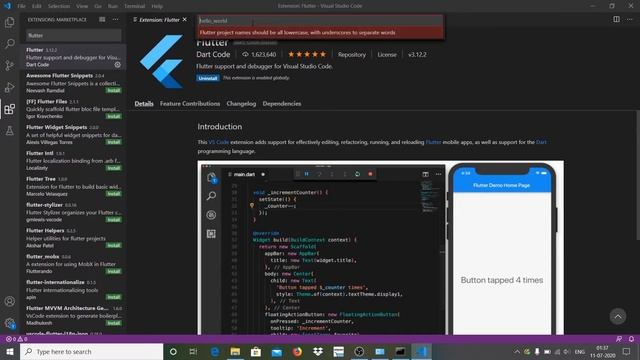The image size is (640, 360).
Task: Open Cortana circle on taskbar
Action: (173, 351)
